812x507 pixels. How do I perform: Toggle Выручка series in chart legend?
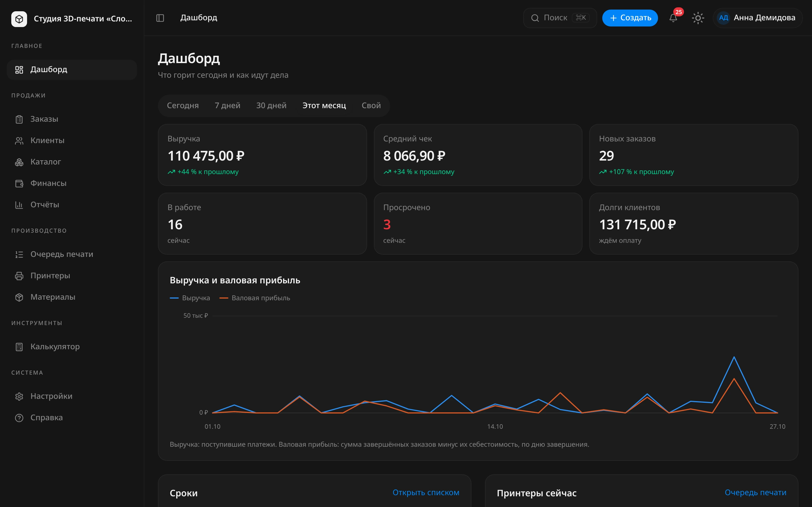(x=190, y=298)
